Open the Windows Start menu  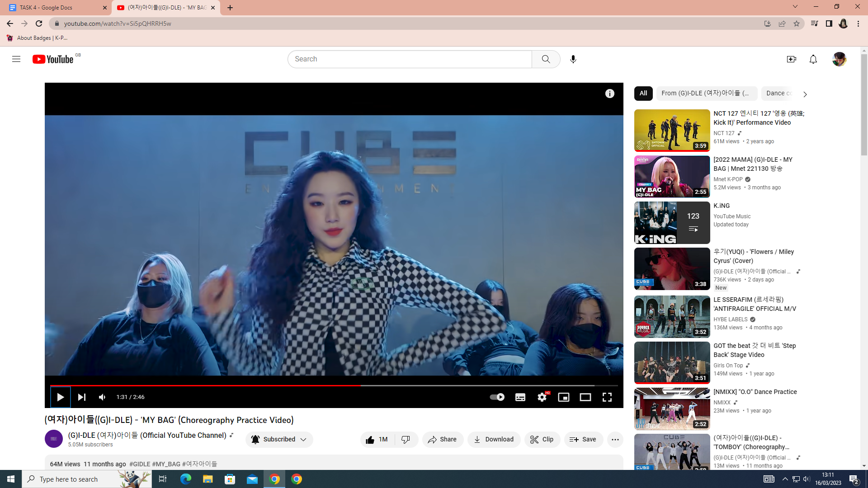11,479
